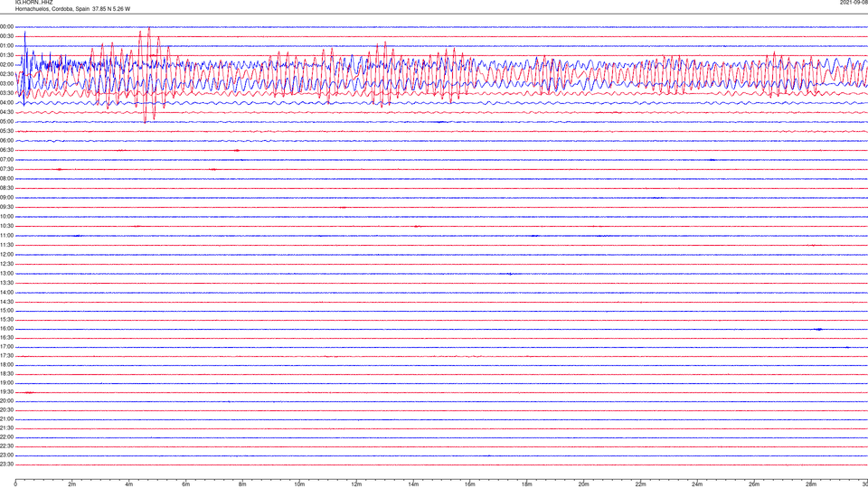The height and width of the screenshot is (488, 868).
Task: Click the 6m tick label on axis
Action: (186, 484)
